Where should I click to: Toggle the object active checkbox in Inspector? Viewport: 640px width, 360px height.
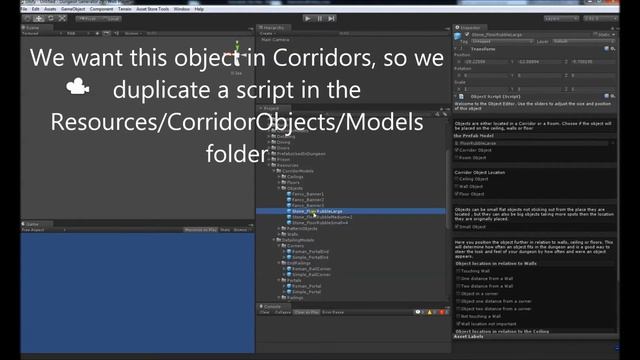coord(467,35)
